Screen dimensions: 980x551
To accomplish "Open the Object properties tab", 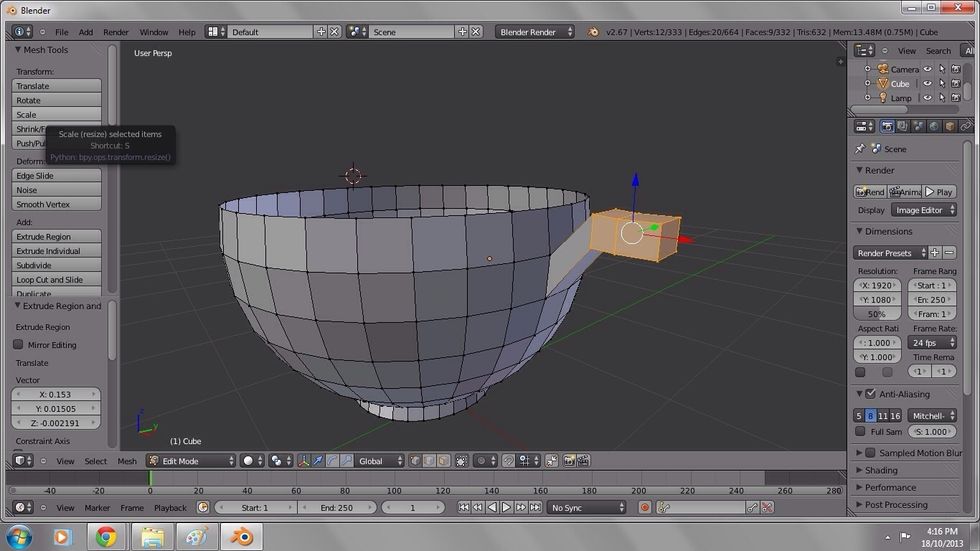I will [x=949, y=127].
